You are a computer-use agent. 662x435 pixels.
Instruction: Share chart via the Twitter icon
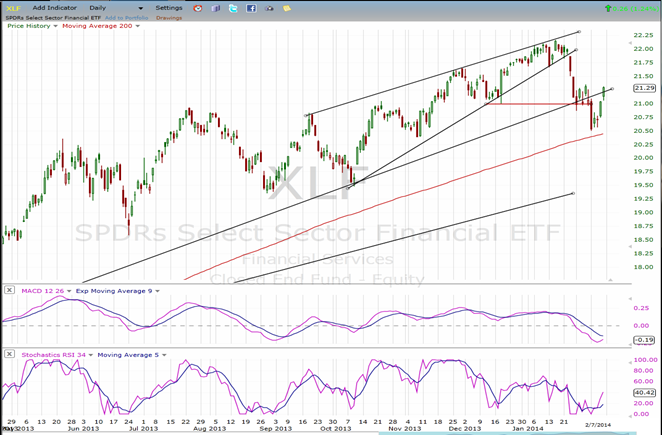pos(233,8)
